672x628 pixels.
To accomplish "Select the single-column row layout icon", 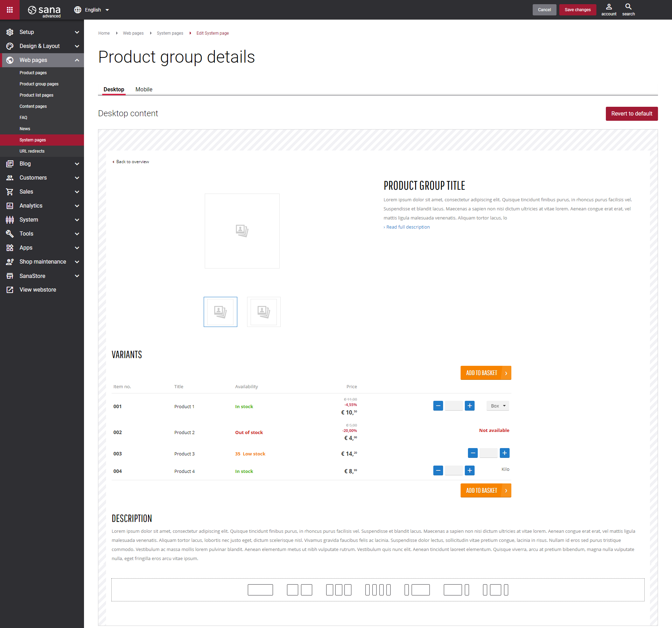I will (x=260, y=590).
